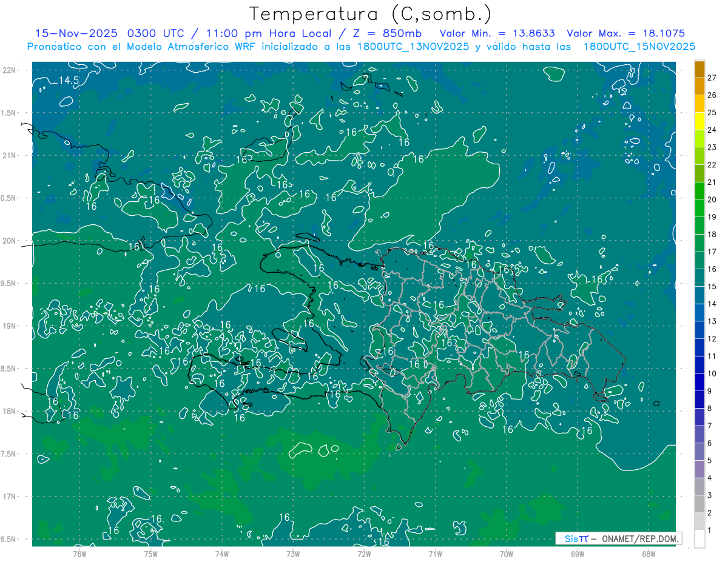Click the dark orange swatch above 27

tap(699, 69)
